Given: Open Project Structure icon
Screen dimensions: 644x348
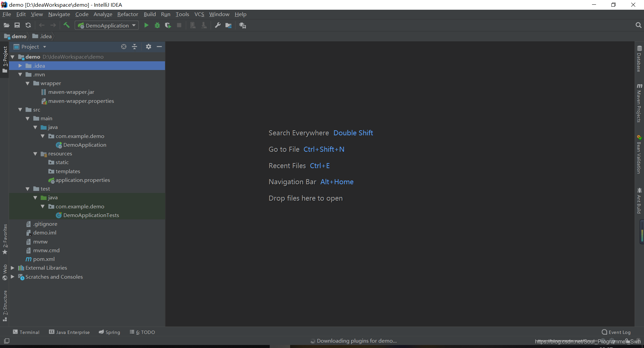Looking at the screenshot, I should click(x=229, y=25).
